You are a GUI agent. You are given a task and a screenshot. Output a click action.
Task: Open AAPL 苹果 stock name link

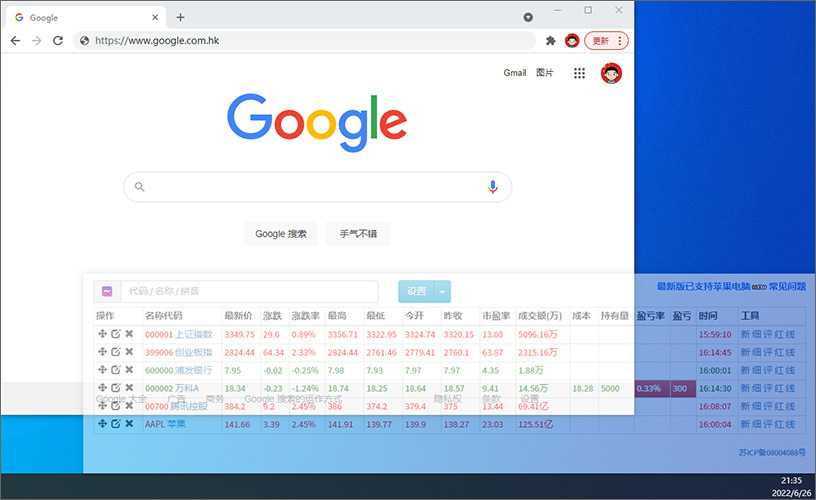[165, 425]
